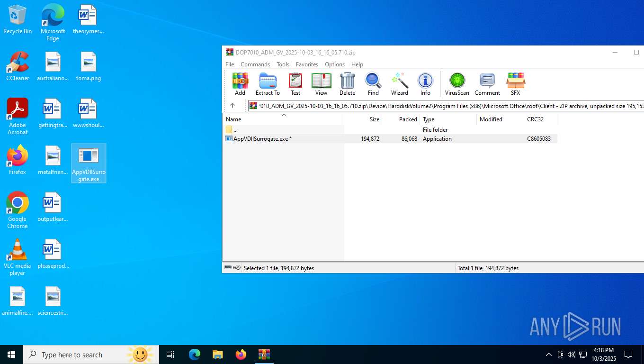Click the WinRAR taskbar button
Screen dimensions: 644x364
tap(264, 355)
